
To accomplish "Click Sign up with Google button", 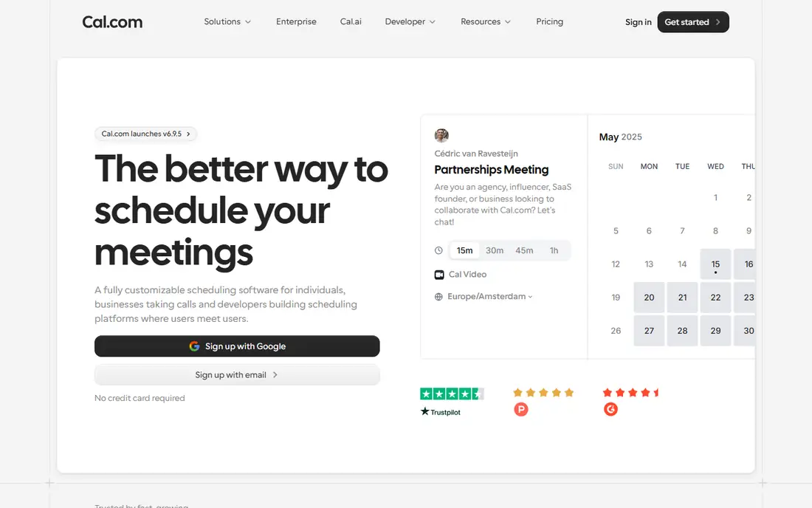I will click(x=237, y=346).
